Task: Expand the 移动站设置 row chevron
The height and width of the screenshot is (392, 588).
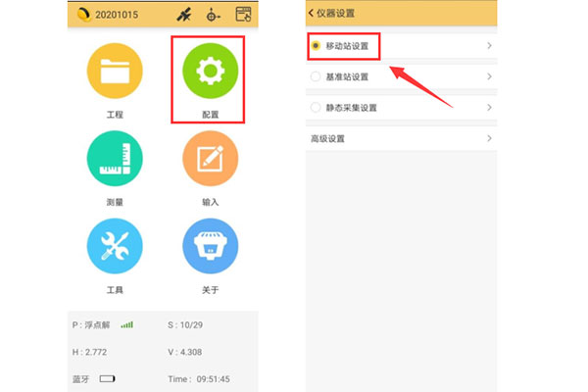Action: point(489,46)
